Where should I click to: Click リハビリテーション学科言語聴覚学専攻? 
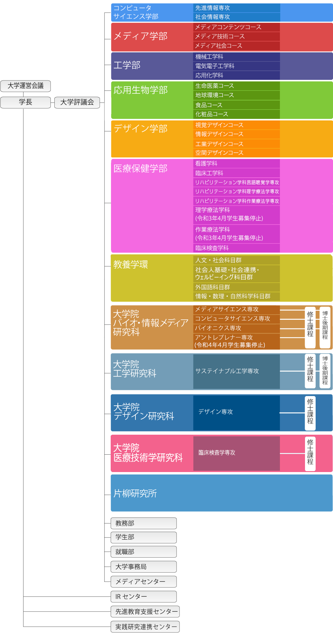pyautogui.click(x=236, y=182)
